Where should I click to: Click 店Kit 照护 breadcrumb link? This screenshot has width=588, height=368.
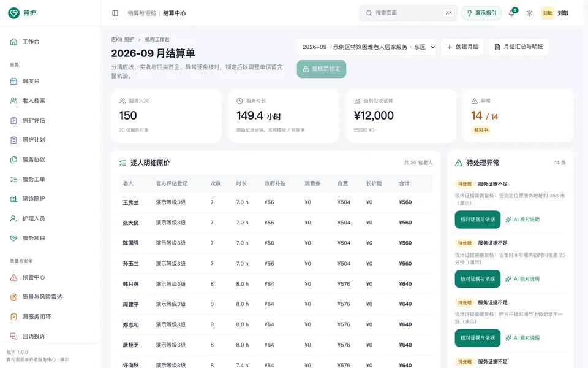[x=123, y=39]
